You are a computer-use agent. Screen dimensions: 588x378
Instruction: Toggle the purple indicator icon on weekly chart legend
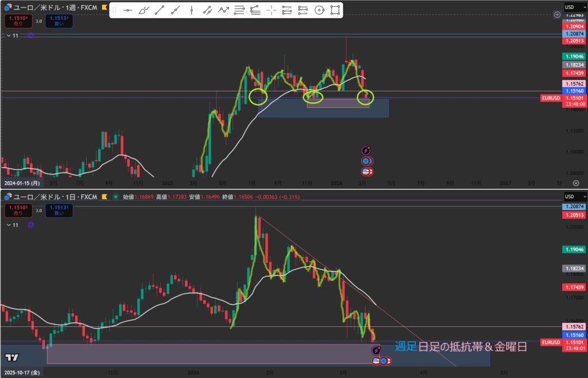(x=30, y=36)
